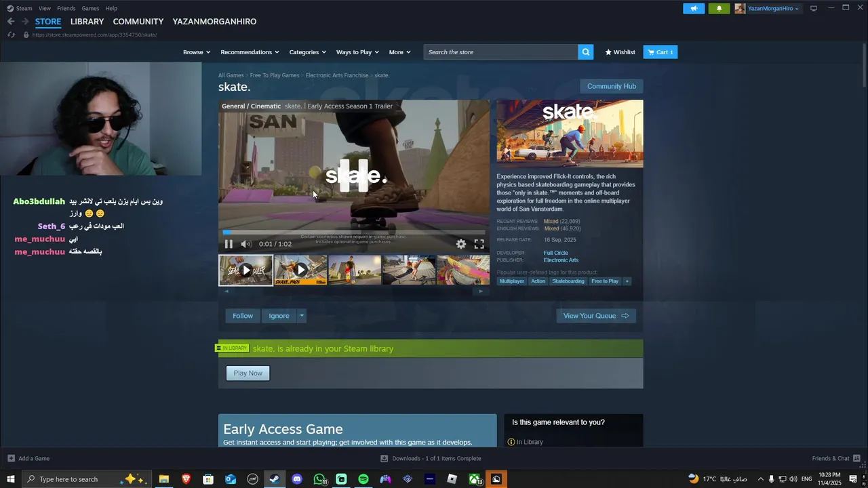The width and height of the screenshot is (868, 488).
Task: Select the third screenshot thumbnail
Action: [x=355, y=270]
